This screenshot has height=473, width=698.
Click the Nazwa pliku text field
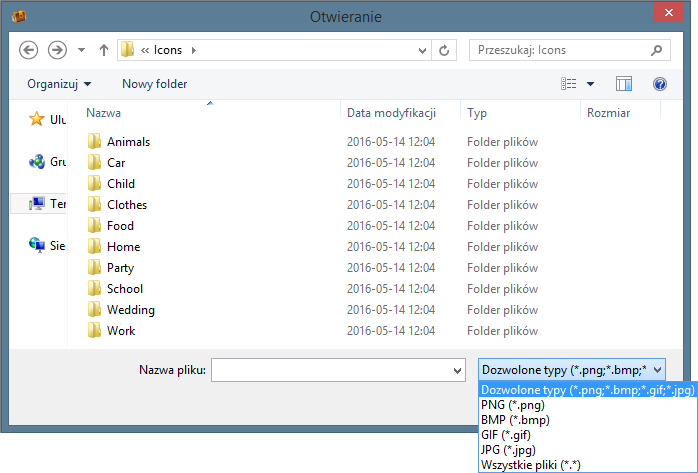point(329,370)
